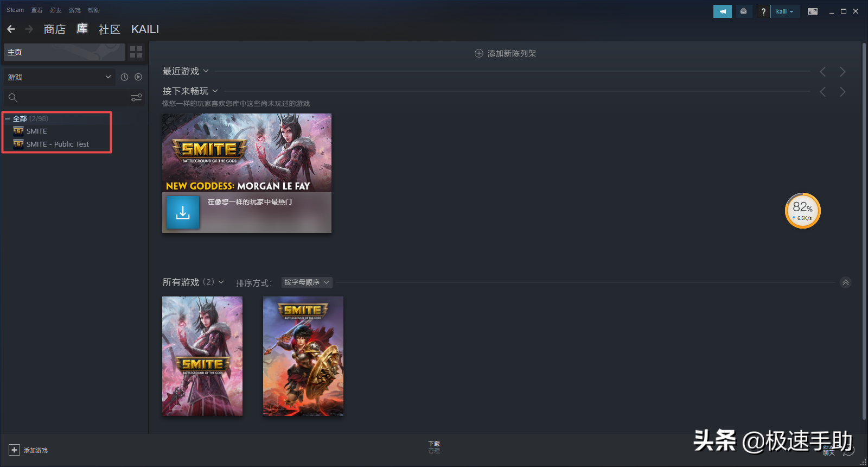Click the help question mark icon
This screenshot has width=868, height=467.
763,11
